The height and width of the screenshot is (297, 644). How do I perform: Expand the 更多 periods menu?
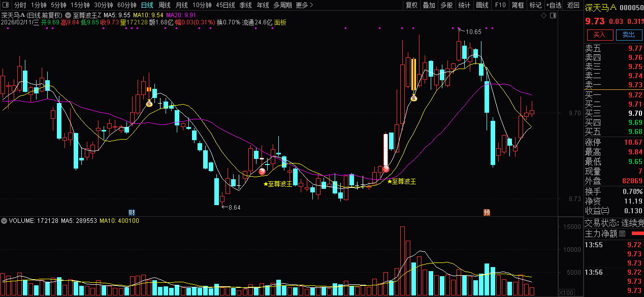[304, 5]
